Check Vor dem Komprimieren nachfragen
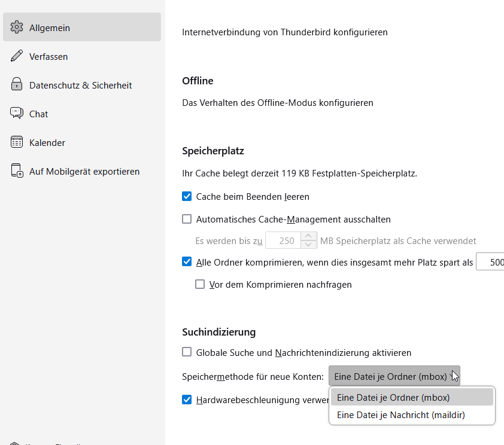This screenshot has width=504, height=445. tap(200, 284)
